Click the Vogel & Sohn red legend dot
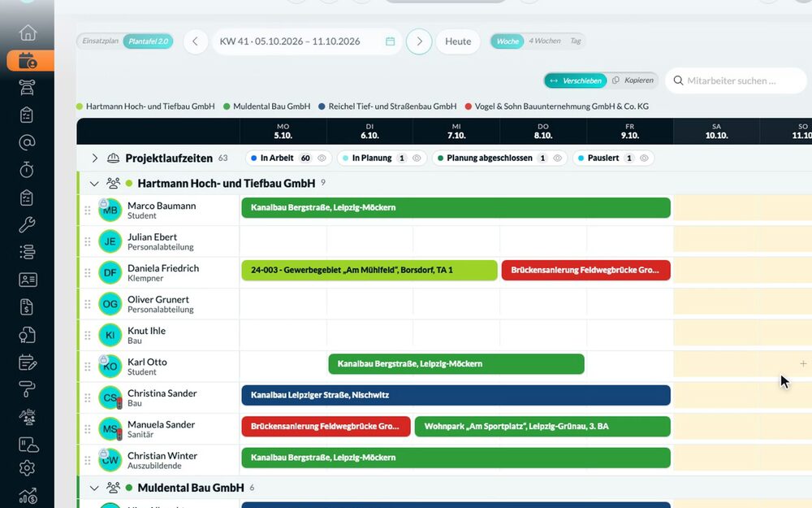The image size is (812, 508). 469,106
